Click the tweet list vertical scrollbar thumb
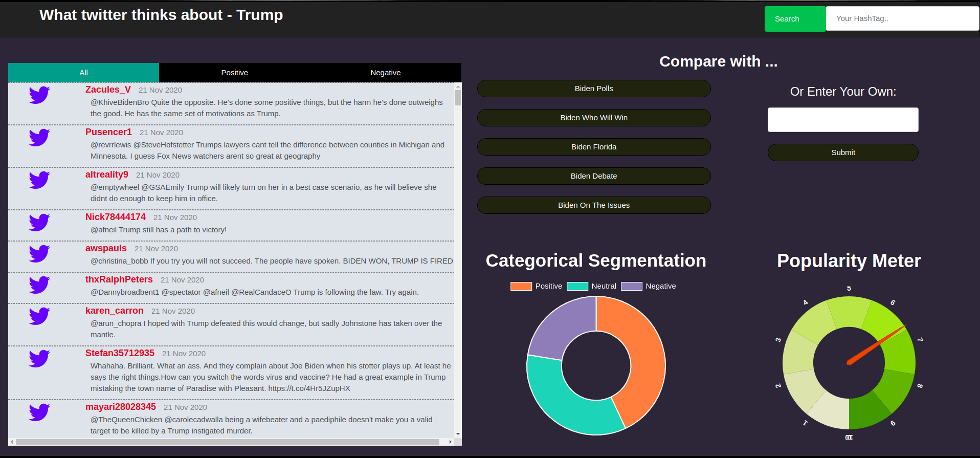Viewport: 980px width, 458px height. click(458, 98)
